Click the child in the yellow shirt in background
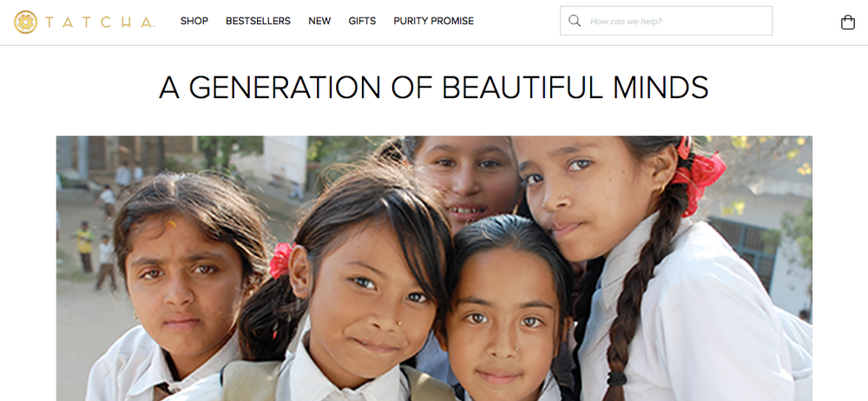 point(85,246)
